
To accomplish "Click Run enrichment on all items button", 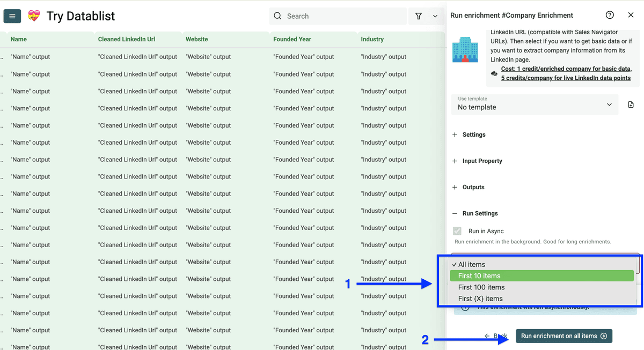I will (564, 336).
